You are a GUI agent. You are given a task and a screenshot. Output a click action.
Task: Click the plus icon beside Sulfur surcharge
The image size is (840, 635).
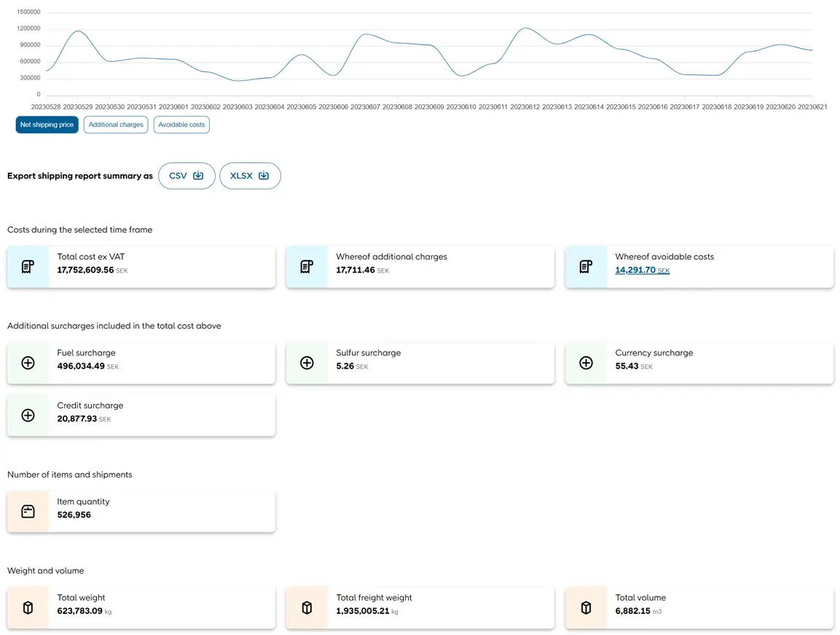tap(307, 363)
